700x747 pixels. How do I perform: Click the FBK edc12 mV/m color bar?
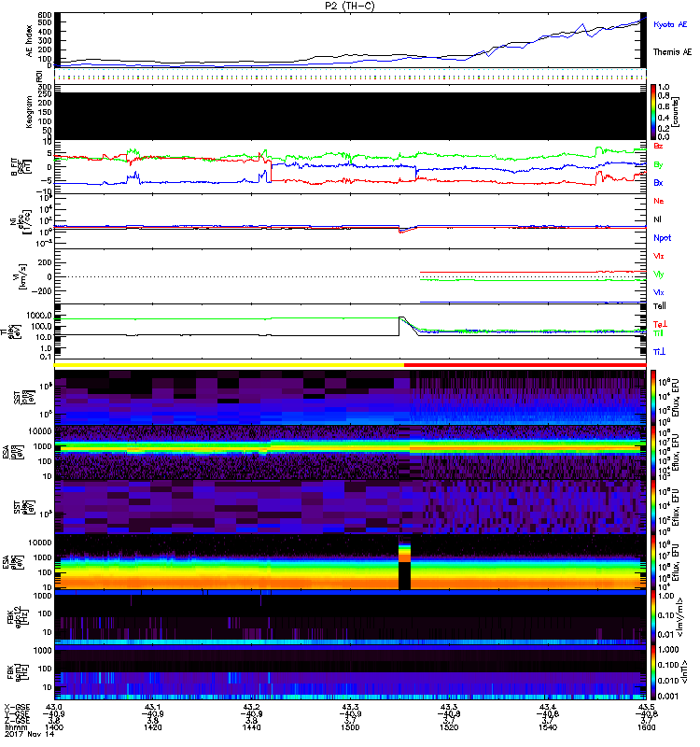pyautogui.click(x=653, y=617)
